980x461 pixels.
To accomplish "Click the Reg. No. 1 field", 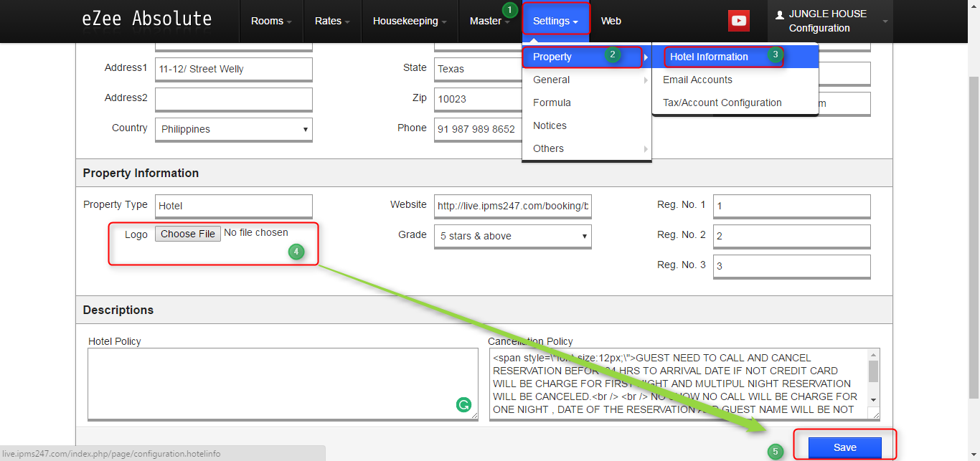I will (792, 206).
